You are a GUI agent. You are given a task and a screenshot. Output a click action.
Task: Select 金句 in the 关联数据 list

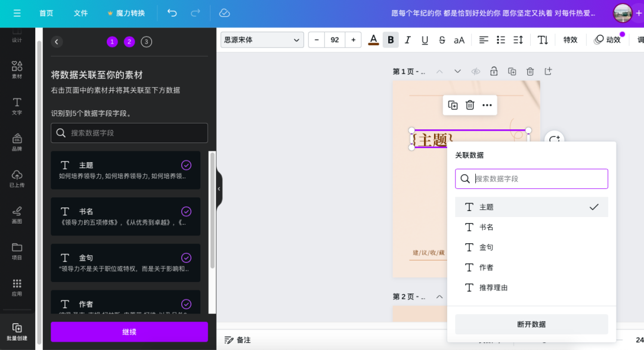pyautogui.click(x=531, y=247)
